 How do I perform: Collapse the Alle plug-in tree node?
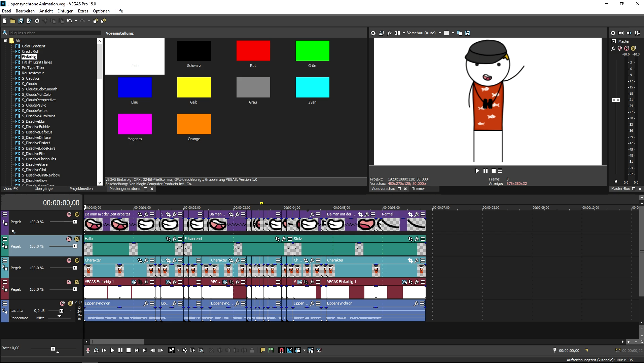[x=5, y=41]
